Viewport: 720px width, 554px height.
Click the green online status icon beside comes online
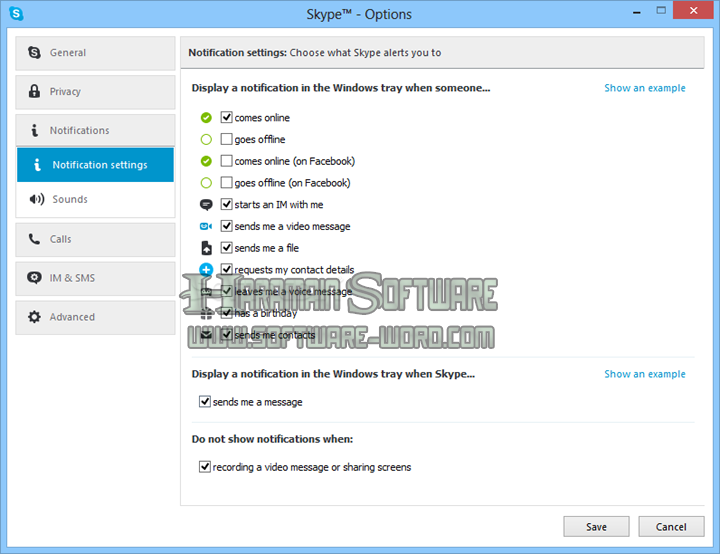(x=206, y=118)
